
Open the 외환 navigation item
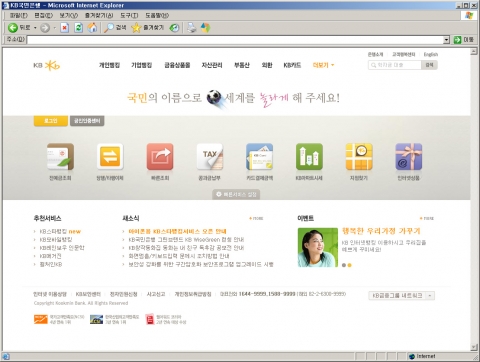267,65
